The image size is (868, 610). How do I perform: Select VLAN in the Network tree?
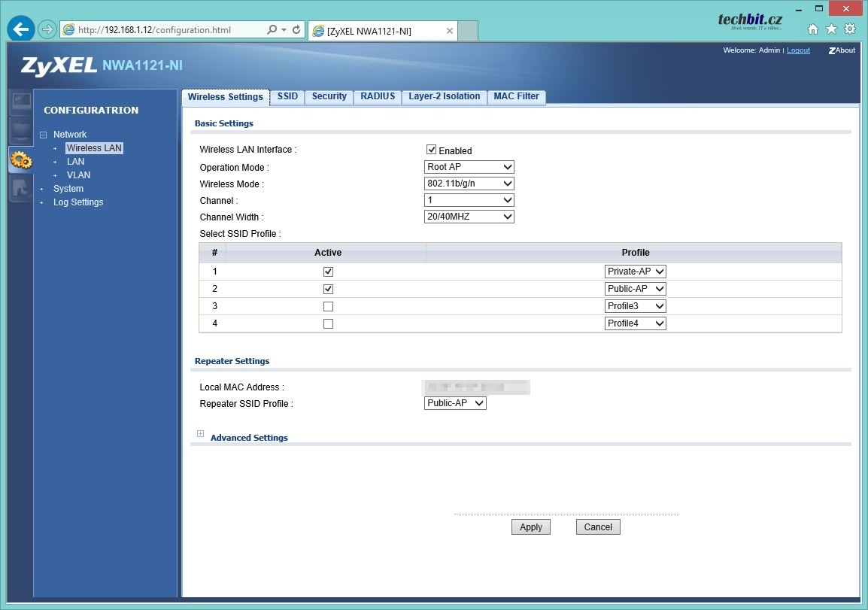(78, 175)
